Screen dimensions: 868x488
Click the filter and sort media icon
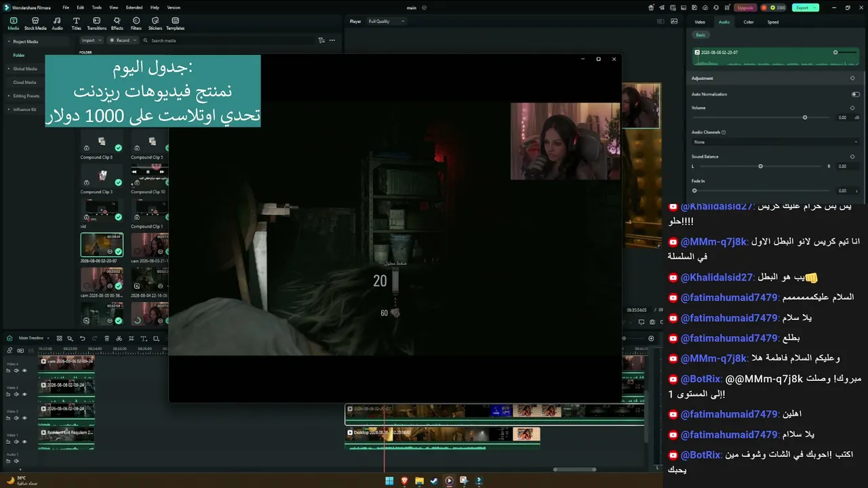point(321,41)
